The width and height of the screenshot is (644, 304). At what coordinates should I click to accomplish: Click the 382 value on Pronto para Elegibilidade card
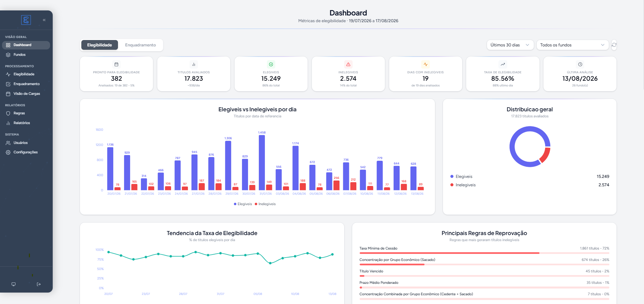click(116, 79)
